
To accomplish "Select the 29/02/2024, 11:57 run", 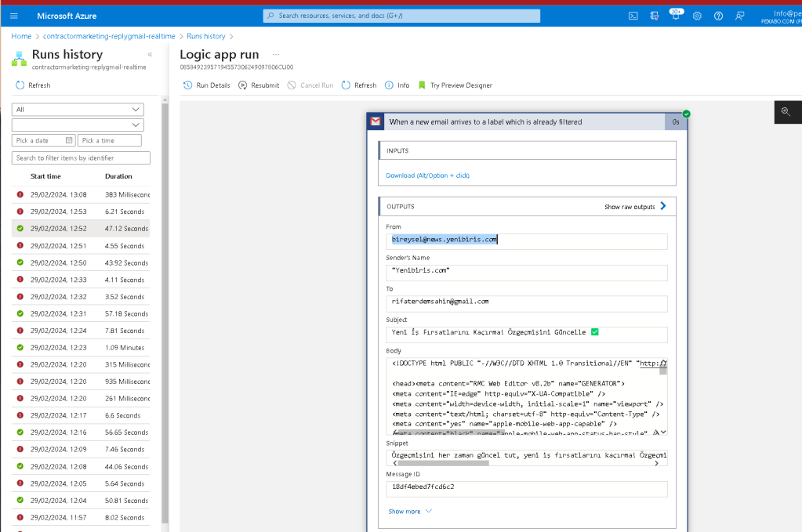I will click(x=81, y=518).
